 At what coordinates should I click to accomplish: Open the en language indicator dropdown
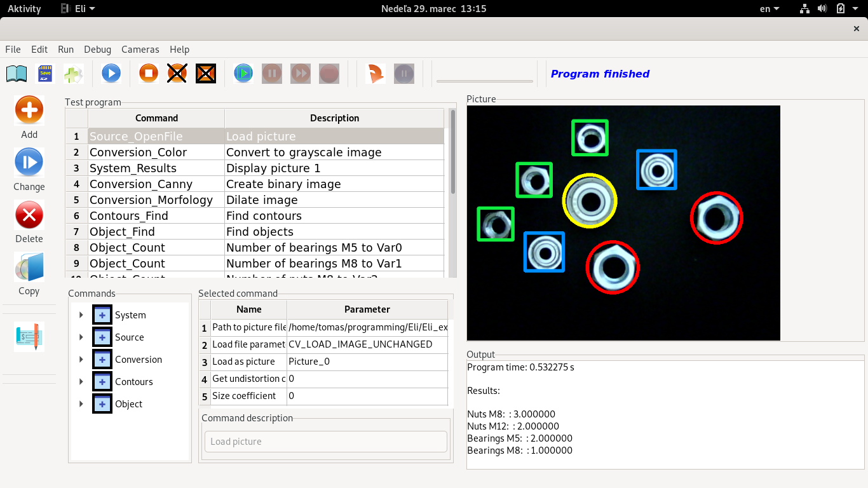tap(770, 9)
